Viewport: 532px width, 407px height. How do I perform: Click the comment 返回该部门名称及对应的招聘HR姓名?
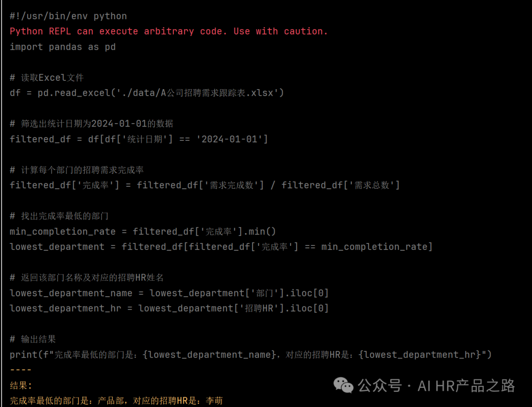pos(87,278)
